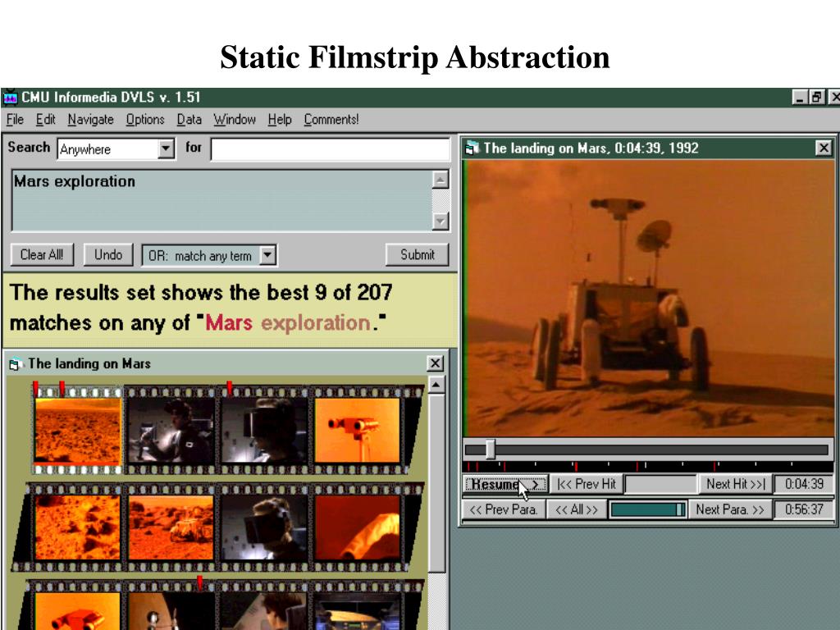Open the Navigate menu
840x630 pixels.
click(x=90, y=120)
